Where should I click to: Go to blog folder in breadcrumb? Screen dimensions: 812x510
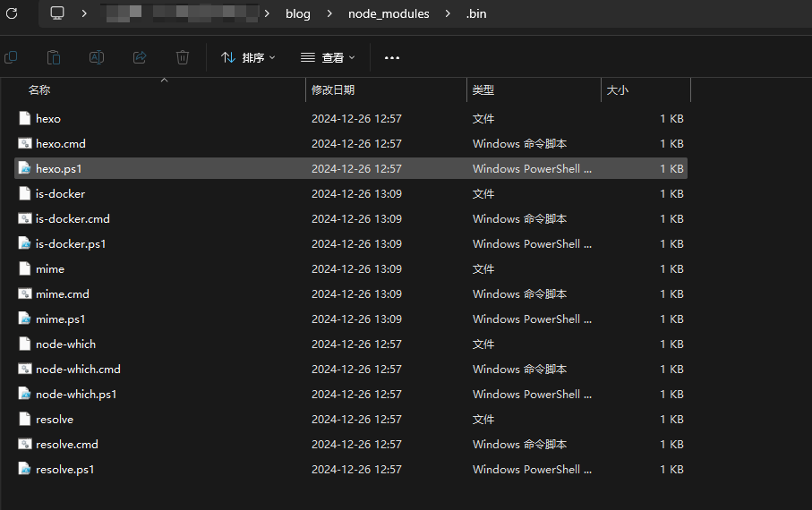click(x=298, y=14)
